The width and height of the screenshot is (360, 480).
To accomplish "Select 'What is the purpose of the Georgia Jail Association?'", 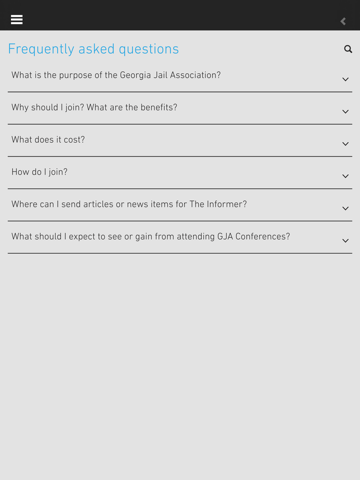I will (x=116, y=75).
